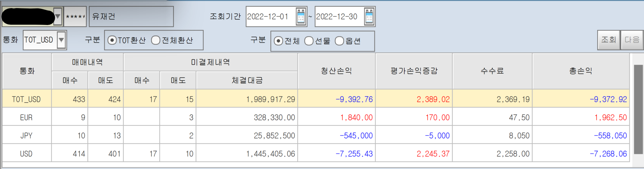The height and width of the screenshot is (169, 644).
Task: Click the start date field 2022-12-01
Action: 271,17
